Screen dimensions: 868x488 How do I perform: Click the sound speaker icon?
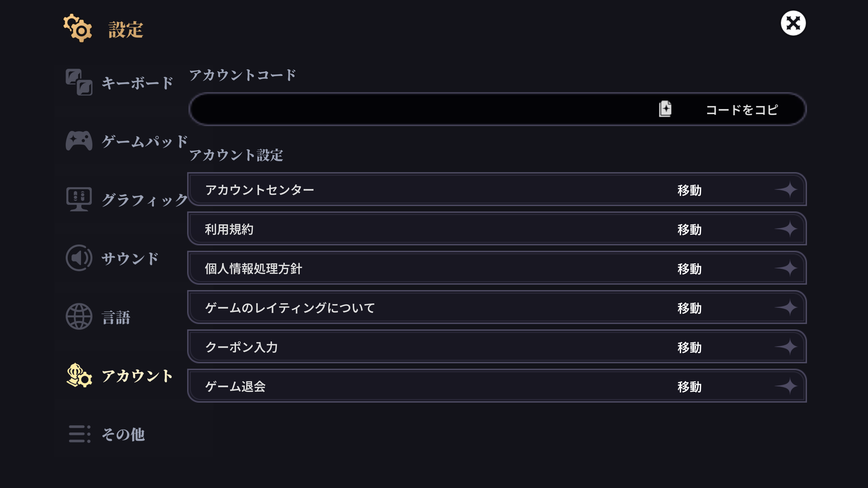tap(79, 258)
